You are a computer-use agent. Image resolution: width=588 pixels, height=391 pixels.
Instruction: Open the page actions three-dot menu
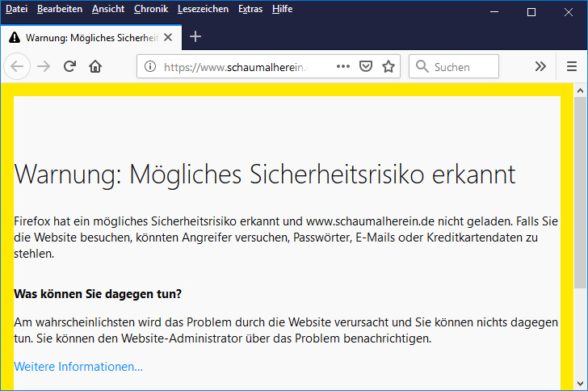tap(342, 67)
